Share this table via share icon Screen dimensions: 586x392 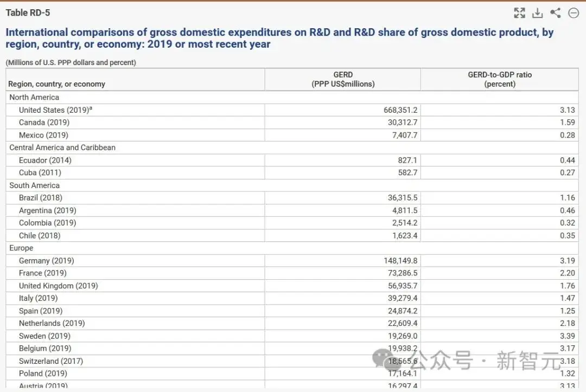pos(556,12)
